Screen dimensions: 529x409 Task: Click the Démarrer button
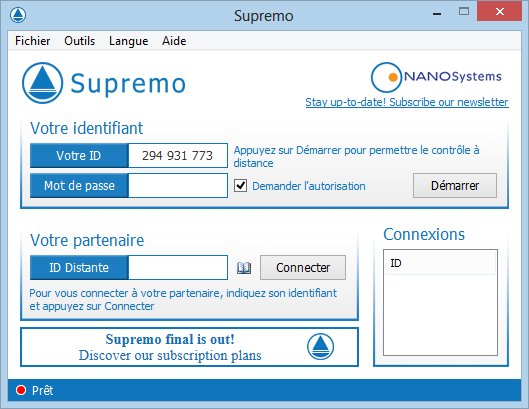coord(455,186)
